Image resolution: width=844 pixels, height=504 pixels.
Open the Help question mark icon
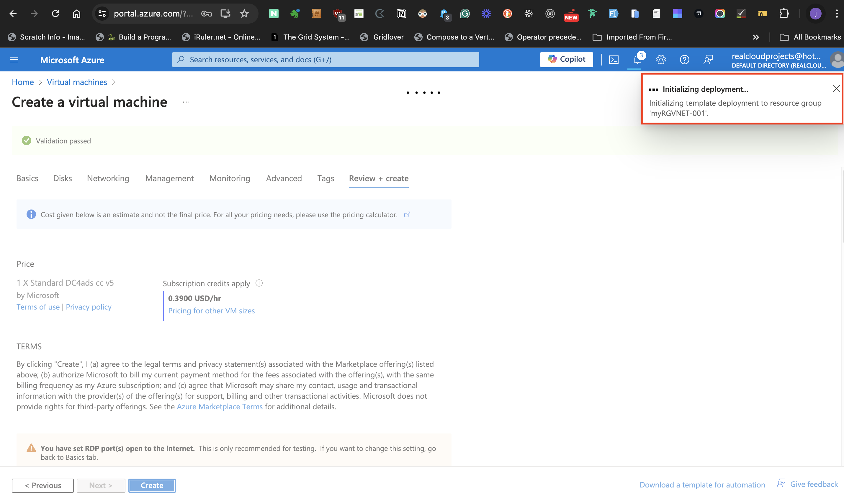click(684, 60)
